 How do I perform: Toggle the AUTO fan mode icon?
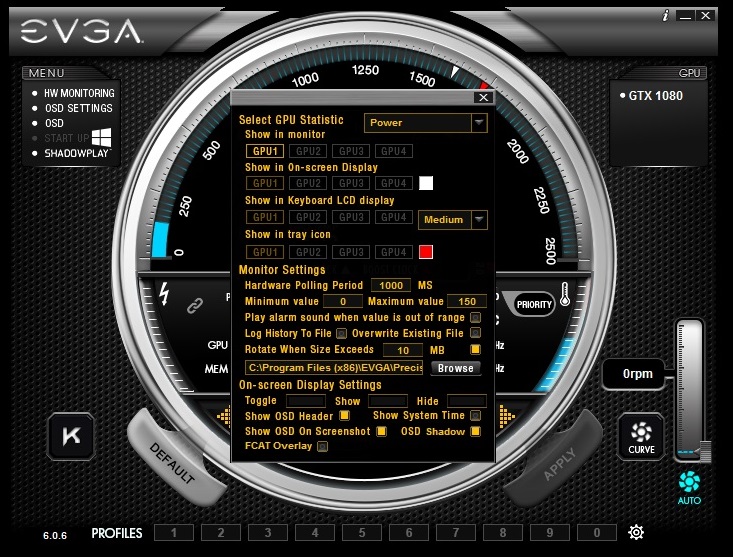689,488
